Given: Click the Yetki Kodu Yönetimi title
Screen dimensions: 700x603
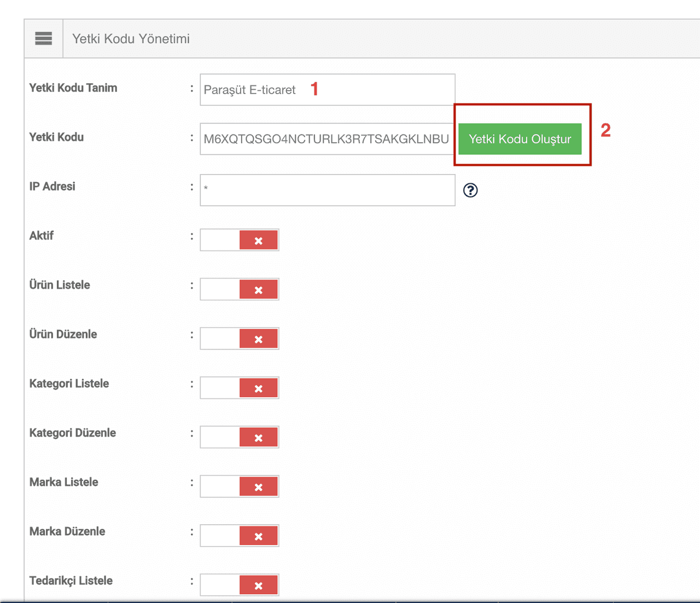Looking at the screenshot, I should (131, 39).
